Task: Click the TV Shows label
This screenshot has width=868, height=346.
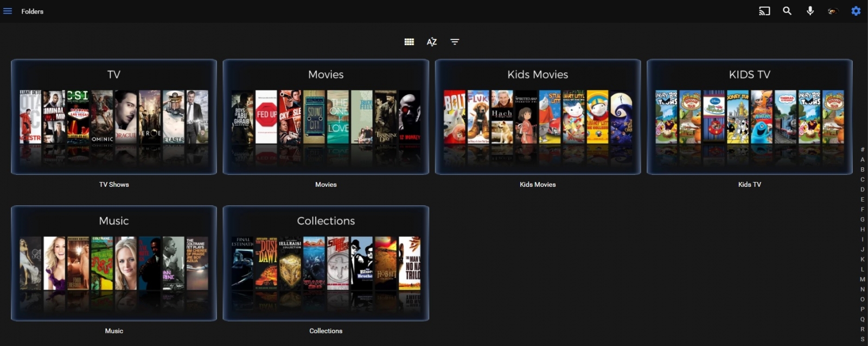Action: (x=114, y=185)
